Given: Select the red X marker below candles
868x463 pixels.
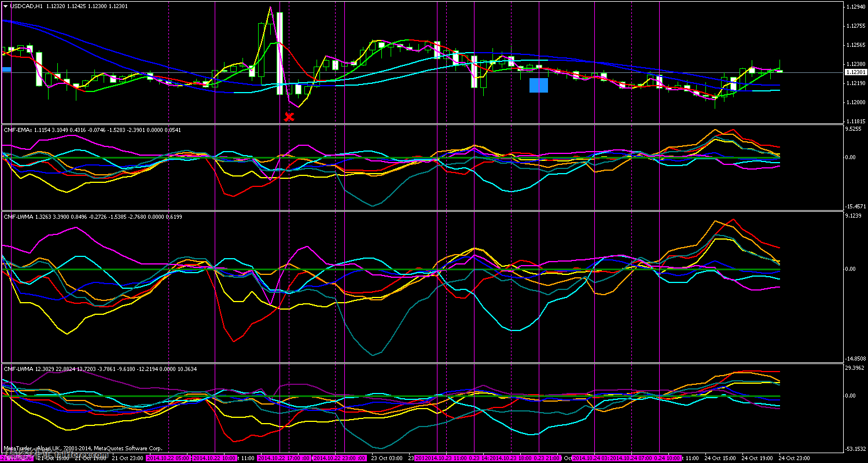Looking at the screenshot, I should click(289, 117).
